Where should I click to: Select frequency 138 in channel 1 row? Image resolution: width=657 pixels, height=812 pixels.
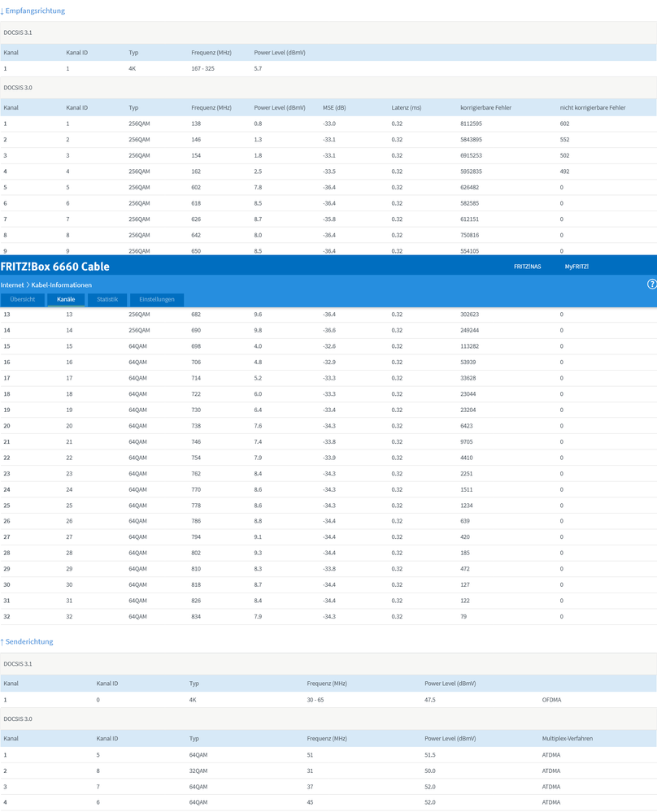point(196,124)
